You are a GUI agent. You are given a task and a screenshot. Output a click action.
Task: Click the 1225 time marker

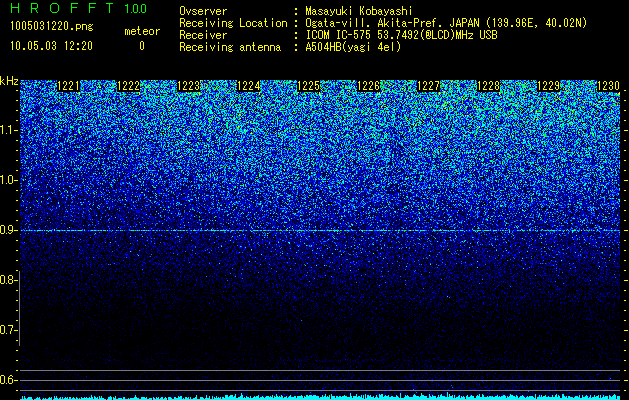tap(308, 86)
